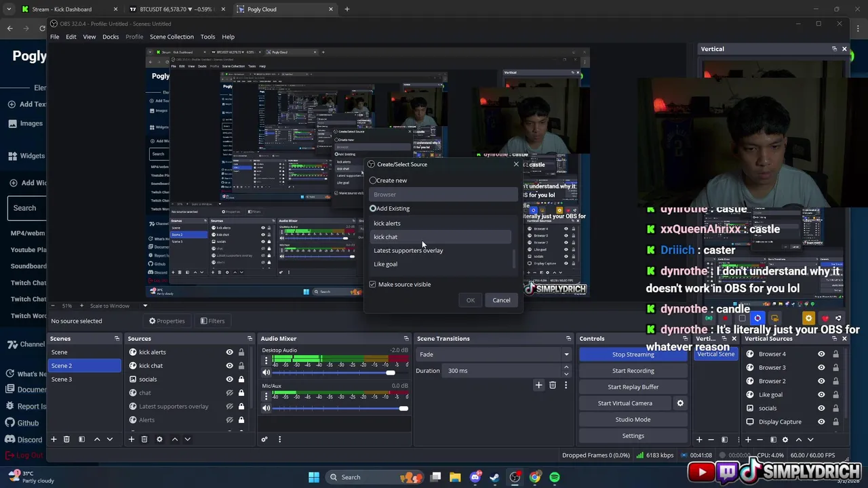Viewport: 868px width, 488px height.
Task: Increase transition duration with up arrow
Action: [566, 367]
